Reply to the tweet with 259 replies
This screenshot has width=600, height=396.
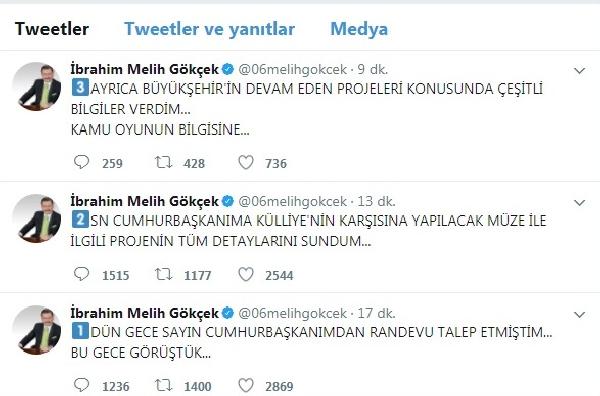(81, 162)
